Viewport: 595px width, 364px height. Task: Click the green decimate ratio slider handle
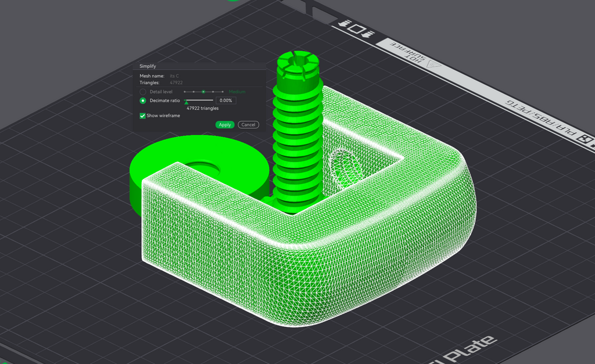[x=187, y=102]
